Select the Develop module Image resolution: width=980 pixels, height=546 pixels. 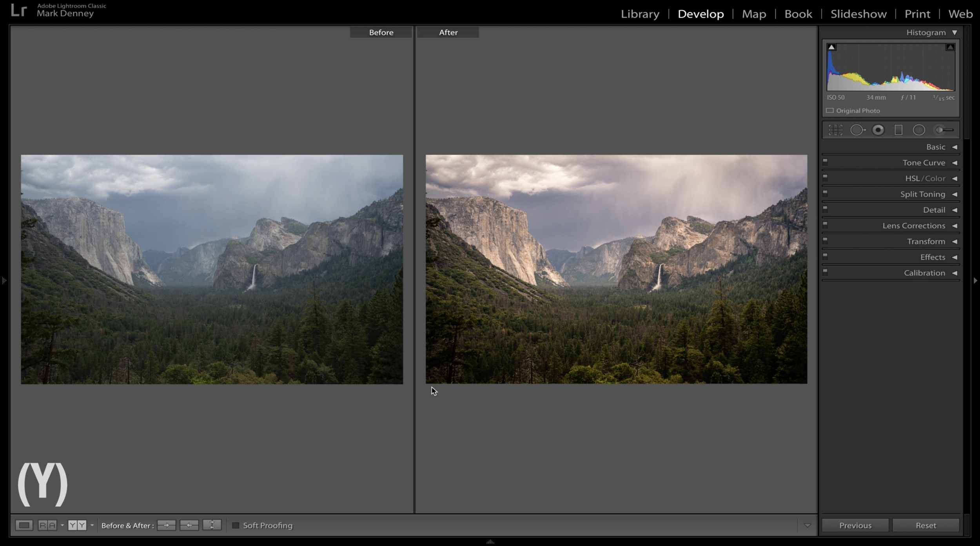pos(701,14)
